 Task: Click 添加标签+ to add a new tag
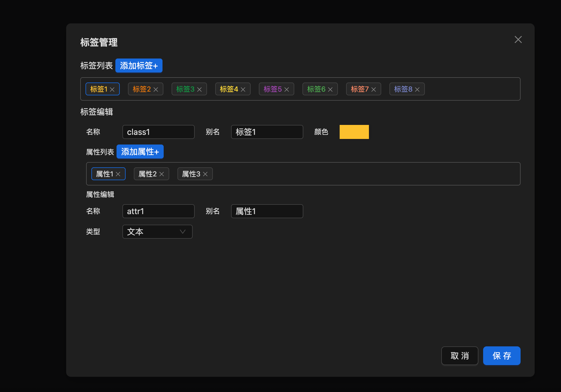(x=139, y=66)
